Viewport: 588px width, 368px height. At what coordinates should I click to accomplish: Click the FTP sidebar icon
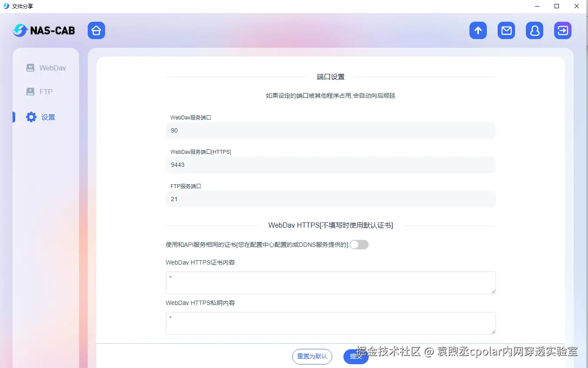(30, 92)
